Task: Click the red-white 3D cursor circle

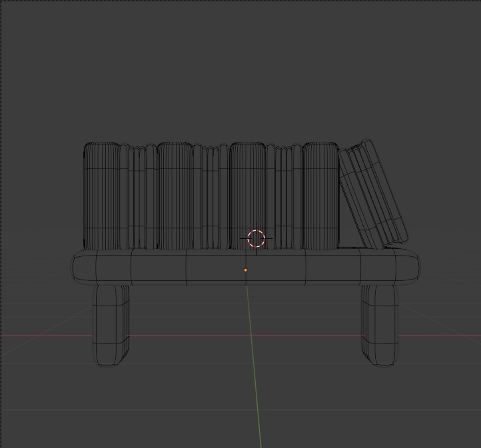Action: coord(256,238)
